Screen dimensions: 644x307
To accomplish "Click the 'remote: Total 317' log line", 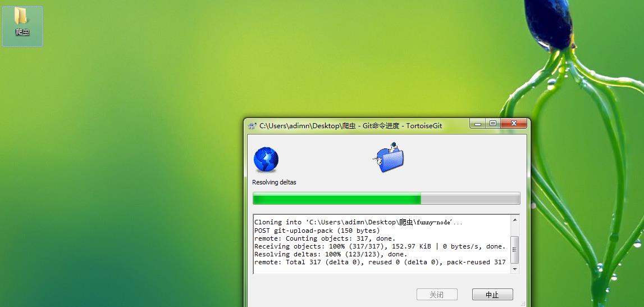I will 380,262.
